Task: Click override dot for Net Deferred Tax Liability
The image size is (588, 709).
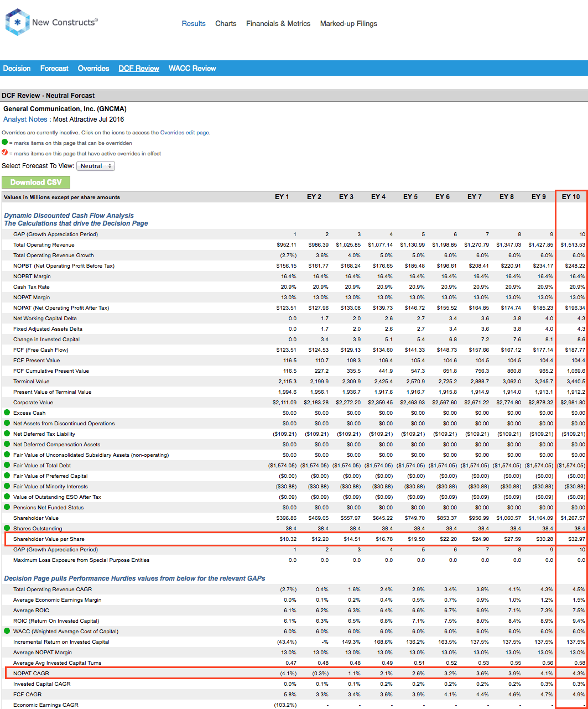Action: (7, 434)
